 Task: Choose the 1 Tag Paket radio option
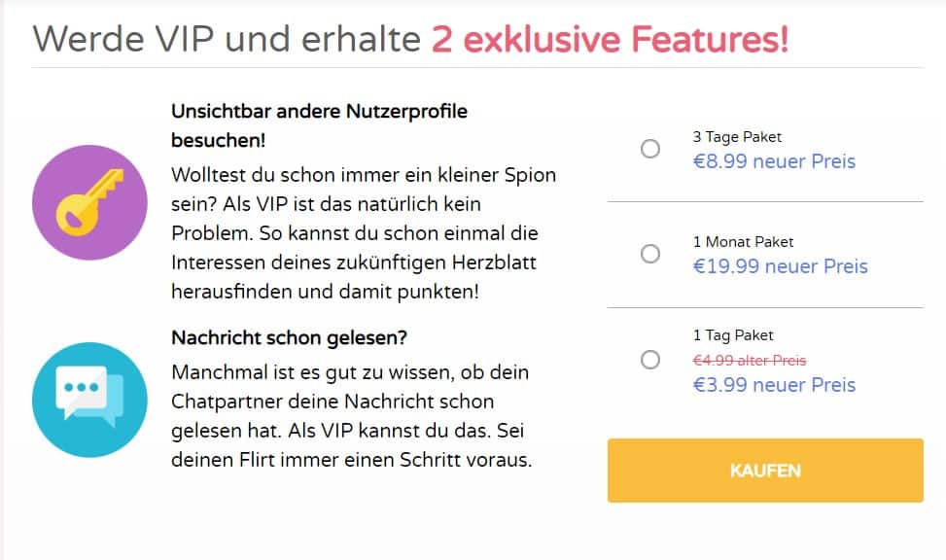tap(649, 360)
